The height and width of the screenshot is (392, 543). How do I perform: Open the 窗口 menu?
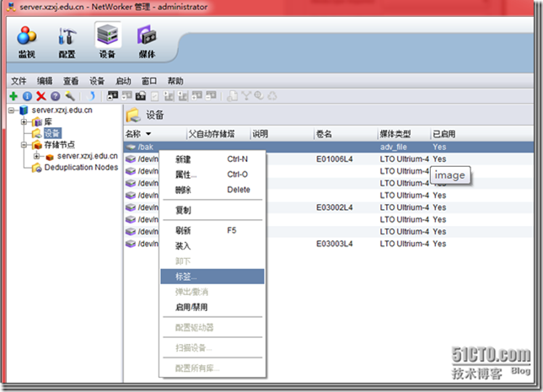[x=149, y=81]
